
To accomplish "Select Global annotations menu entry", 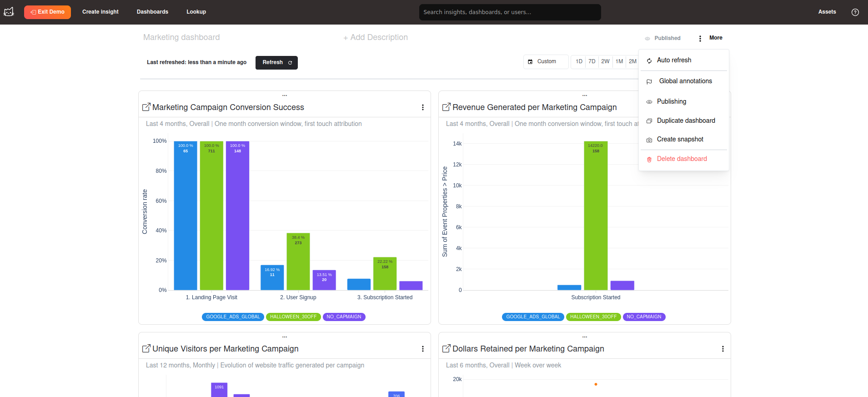I will click(684, 81).
